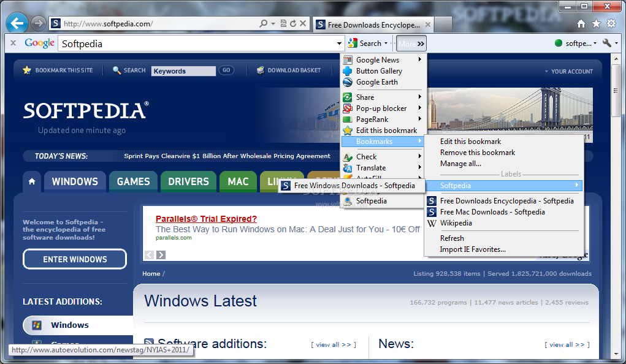Viewport: 626px width, 364px height.
Task: Go back with the browser back arrow
Action: pos(17,23)
